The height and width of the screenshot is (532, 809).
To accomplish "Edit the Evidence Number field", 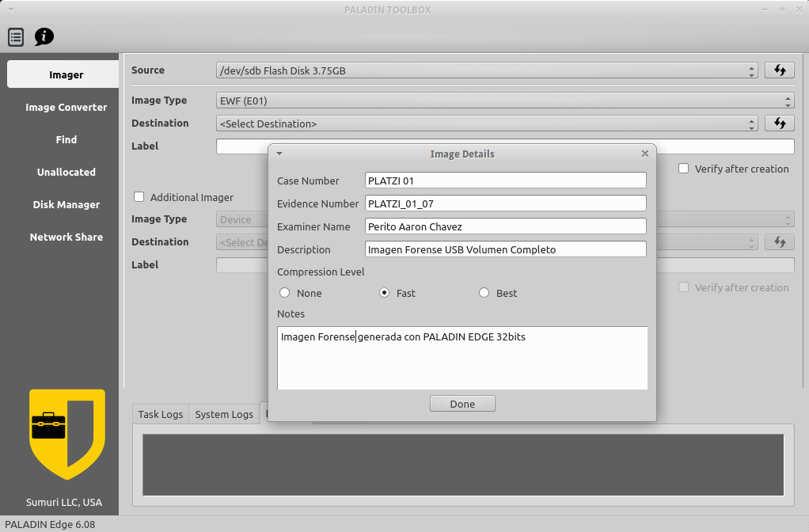I will coord(505,203).
